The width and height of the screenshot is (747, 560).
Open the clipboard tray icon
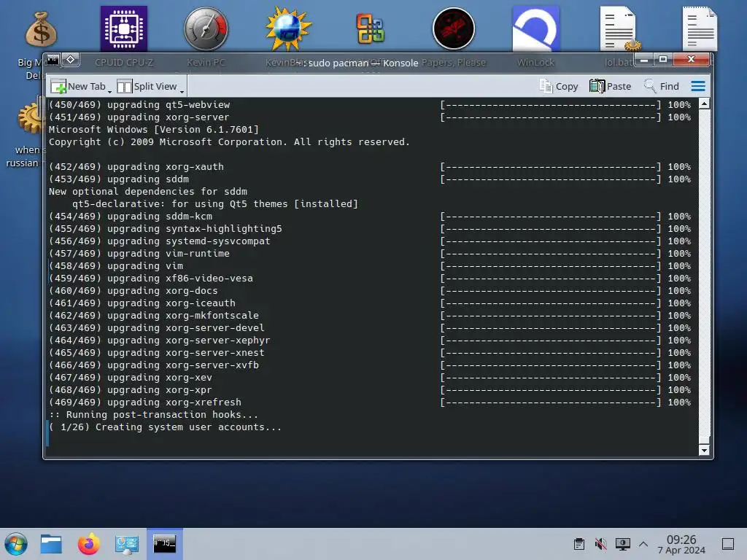[578, 544]
